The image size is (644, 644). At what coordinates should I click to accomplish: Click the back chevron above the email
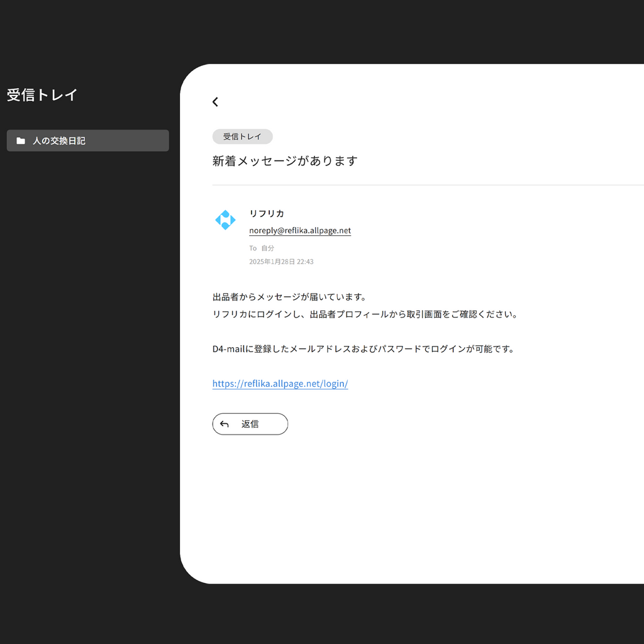215,101
